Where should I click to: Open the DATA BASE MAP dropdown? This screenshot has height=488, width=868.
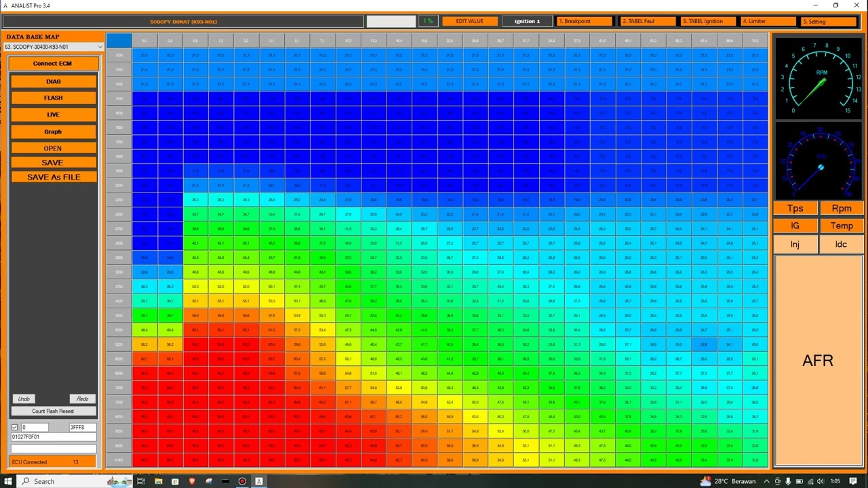click(54, 47)
